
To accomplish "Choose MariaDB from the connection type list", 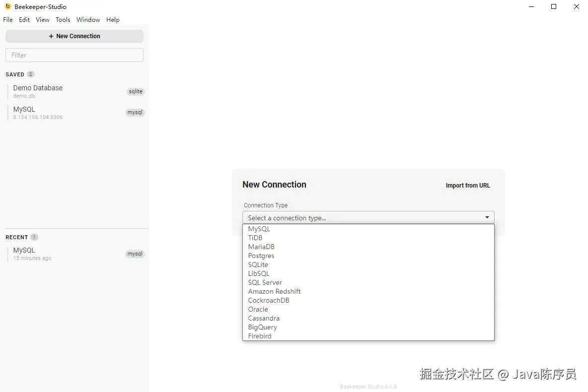I will pos(368,247).
